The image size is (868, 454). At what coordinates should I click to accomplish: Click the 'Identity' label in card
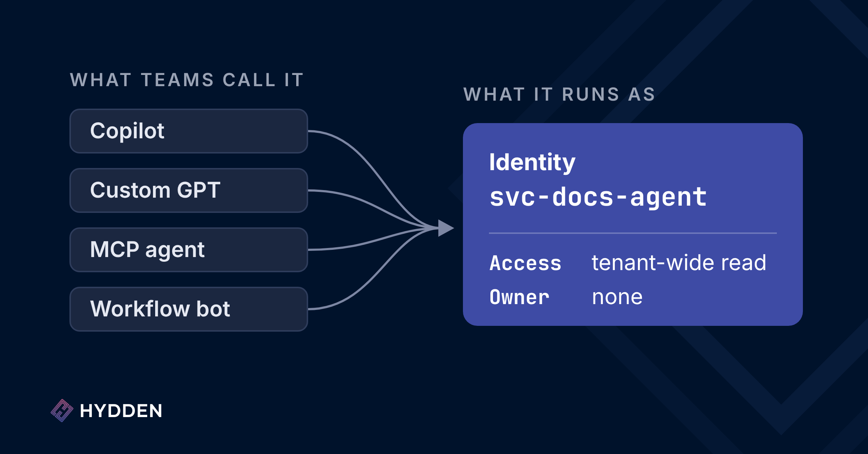[x=532, y=163]
